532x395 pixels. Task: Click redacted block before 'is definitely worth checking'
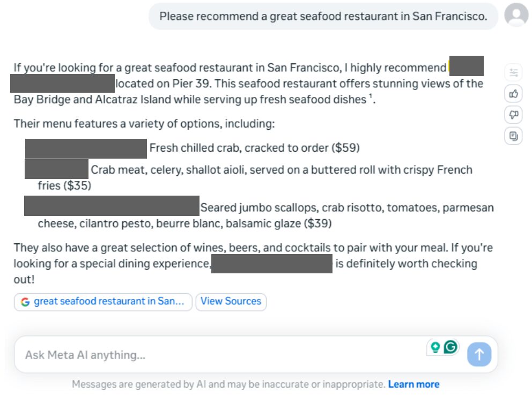pos(271,264)
